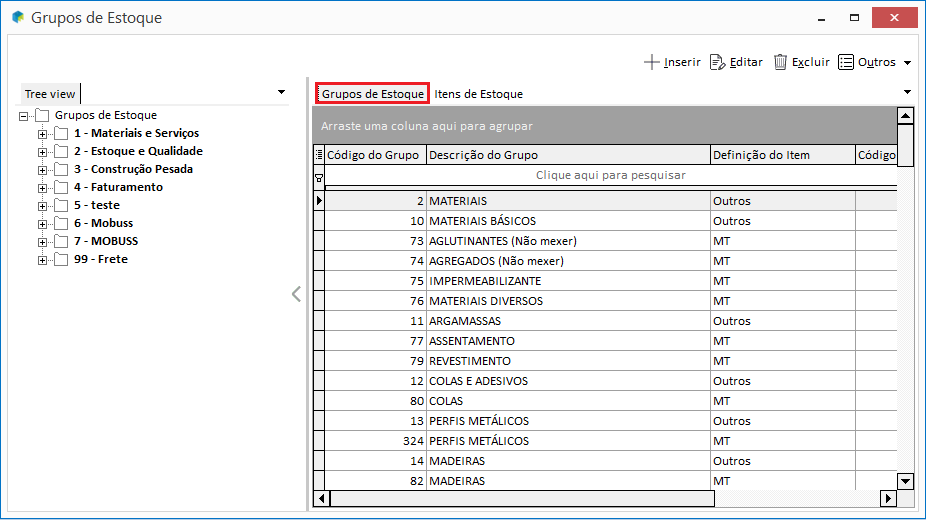Sort by Descrição do Grupo column header

click(x=568, y=155)
